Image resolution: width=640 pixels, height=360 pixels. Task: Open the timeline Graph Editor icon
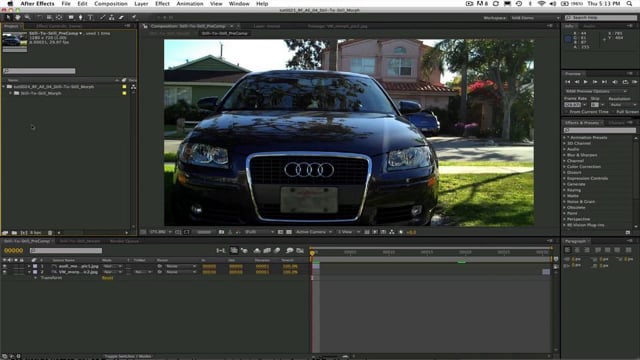pos(300,250)
